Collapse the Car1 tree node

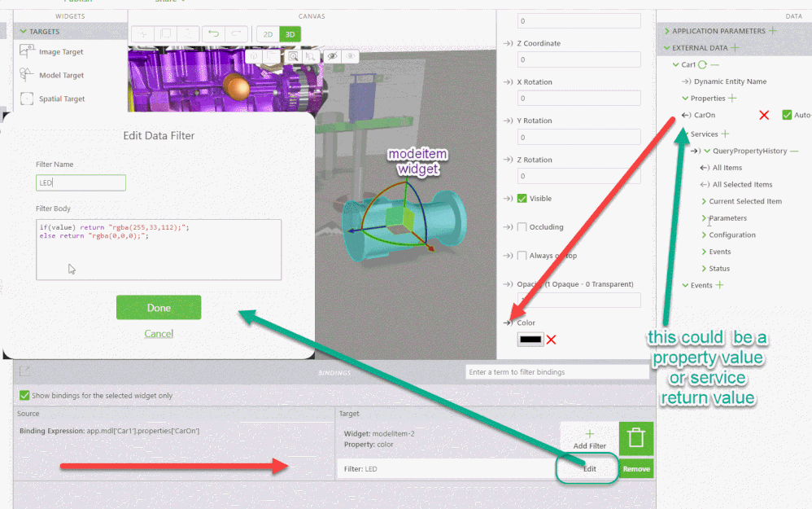[676, 65]
